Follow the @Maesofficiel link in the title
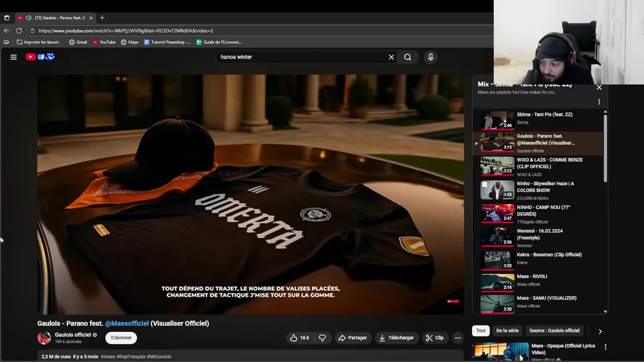 (127, 323)
